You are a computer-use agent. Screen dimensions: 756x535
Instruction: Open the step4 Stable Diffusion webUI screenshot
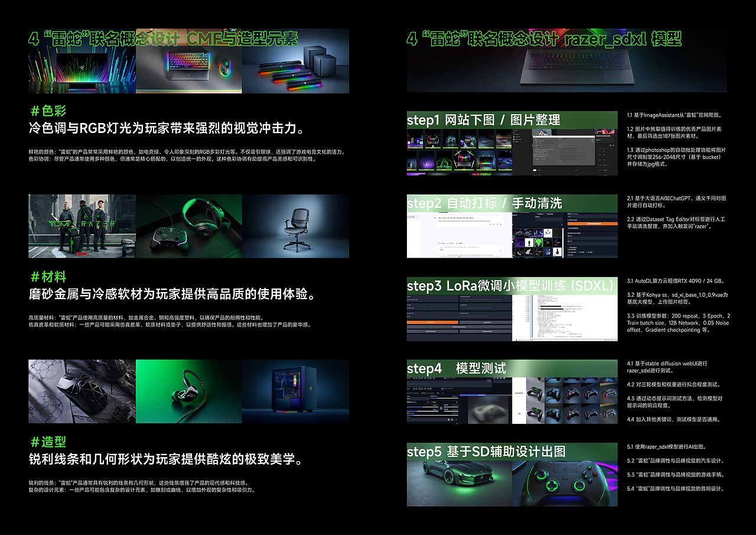(x=460, y=400)
